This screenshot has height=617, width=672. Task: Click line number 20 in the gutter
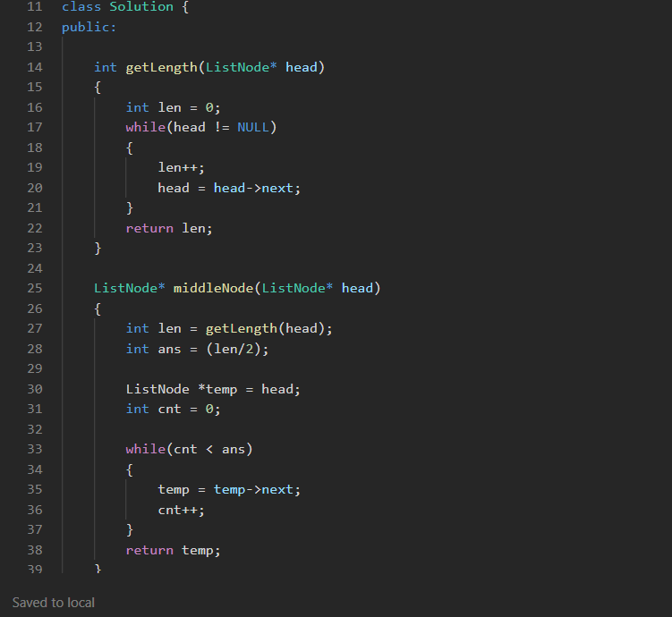click(35, 188)
